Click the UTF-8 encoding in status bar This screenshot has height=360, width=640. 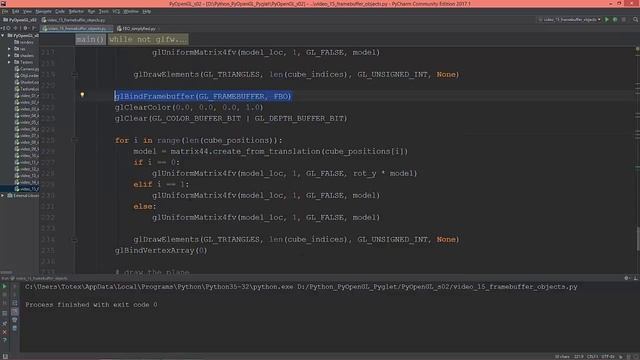(x=607, y=357)
